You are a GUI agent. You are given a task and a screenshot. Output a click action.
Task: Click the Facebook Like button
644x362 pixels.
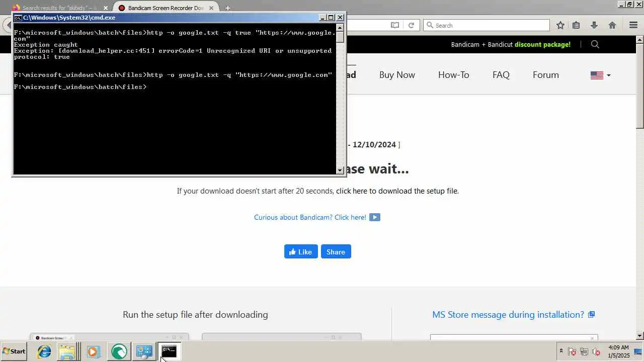pyautogui.click(x=301, y=252)
